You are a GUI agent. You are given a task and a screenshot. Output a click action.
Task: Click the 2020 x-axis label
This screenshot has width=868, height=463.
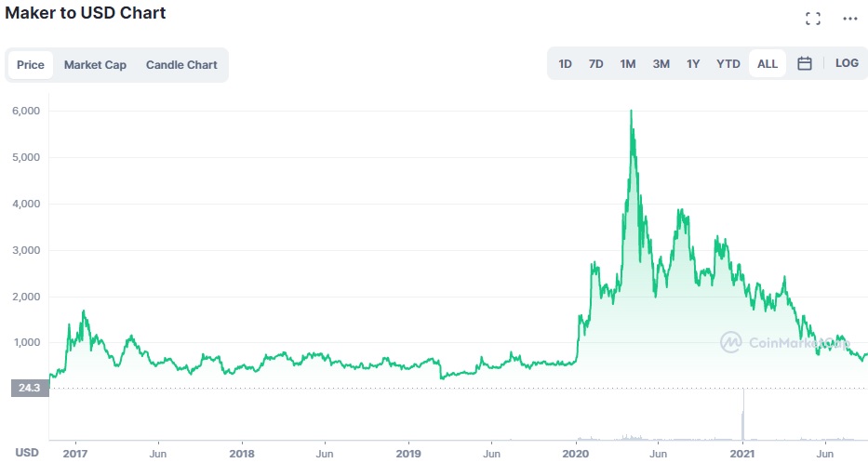click(x=576, y=454)
